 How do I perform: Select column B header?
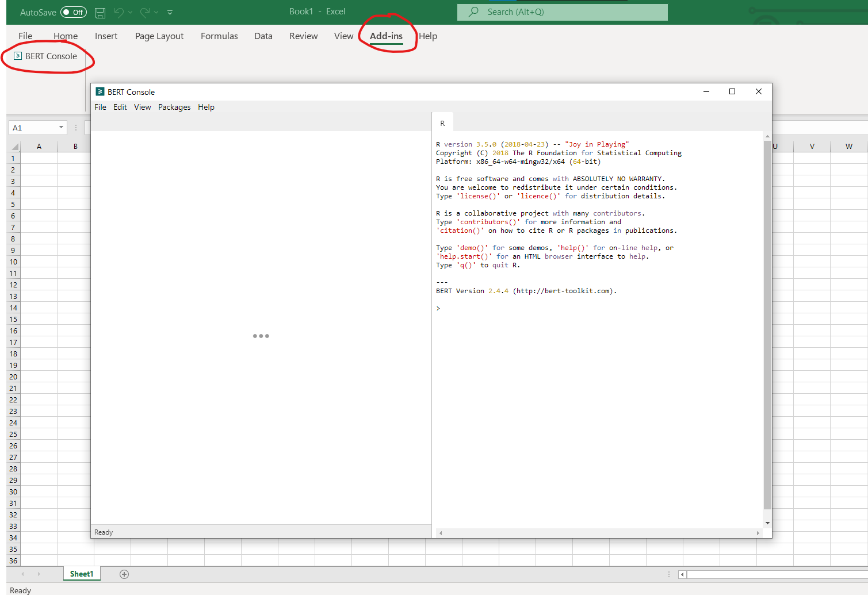pyautogui.click(x=75, y=146)
